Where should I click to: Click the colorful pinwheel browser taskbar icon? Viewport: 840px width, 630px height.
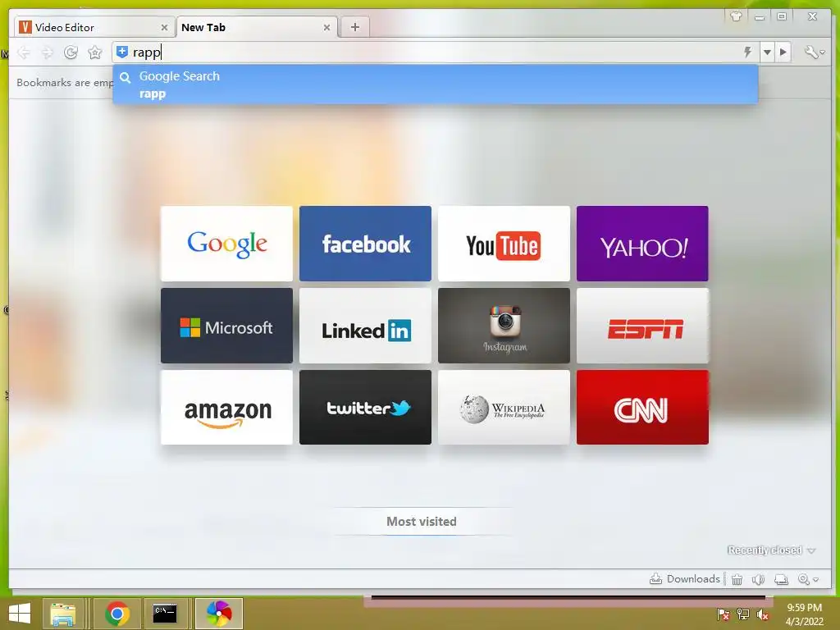point(219,614)
